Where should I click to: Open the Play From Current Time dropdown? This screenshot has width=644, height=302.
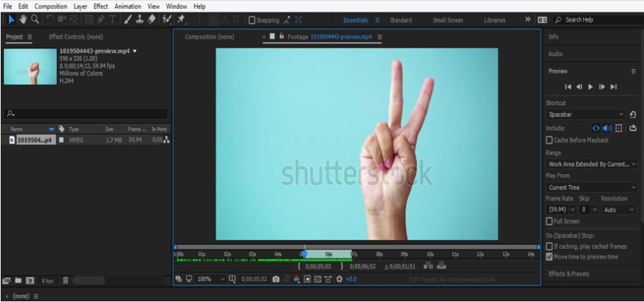pyautogui.click(x=592, y=187)
